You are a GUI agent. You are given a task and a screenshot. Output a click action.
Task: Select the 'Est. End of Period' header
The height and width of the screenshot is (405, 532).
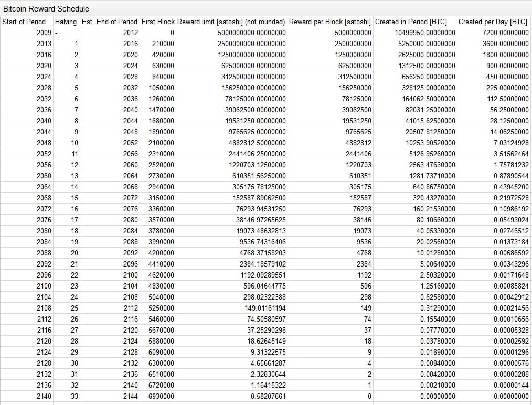[110, 22]
